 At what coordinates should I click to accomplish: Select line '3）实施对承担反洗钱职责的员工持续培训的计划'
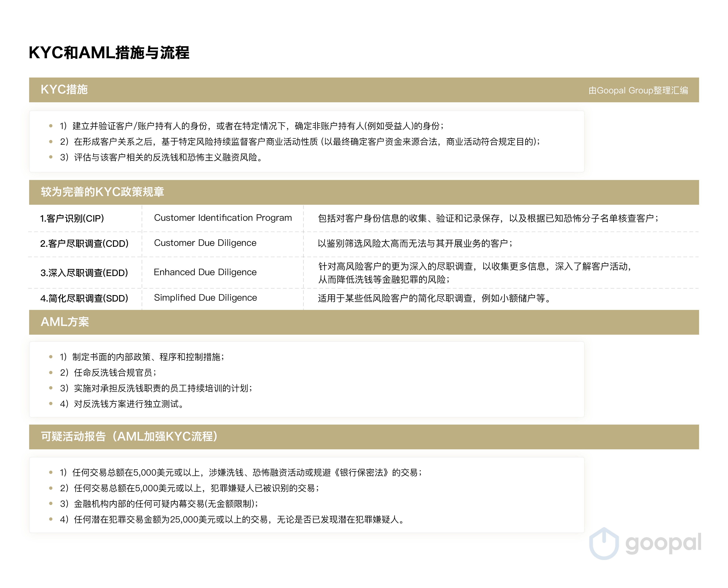tap(156, 388)
